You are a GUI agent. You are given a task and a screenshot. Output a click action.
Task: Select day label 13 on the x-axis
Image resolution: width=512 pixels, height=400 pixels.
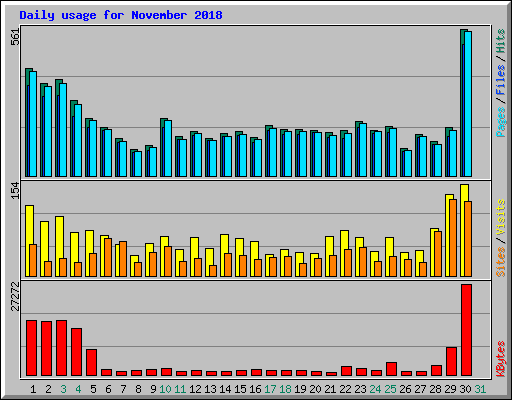[210, 389]
